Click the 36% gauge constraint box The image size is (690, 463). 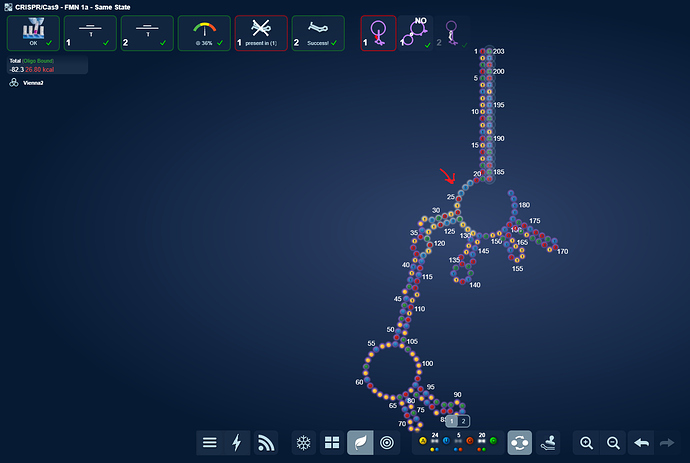pyautogui.click(x=204, y=33)
